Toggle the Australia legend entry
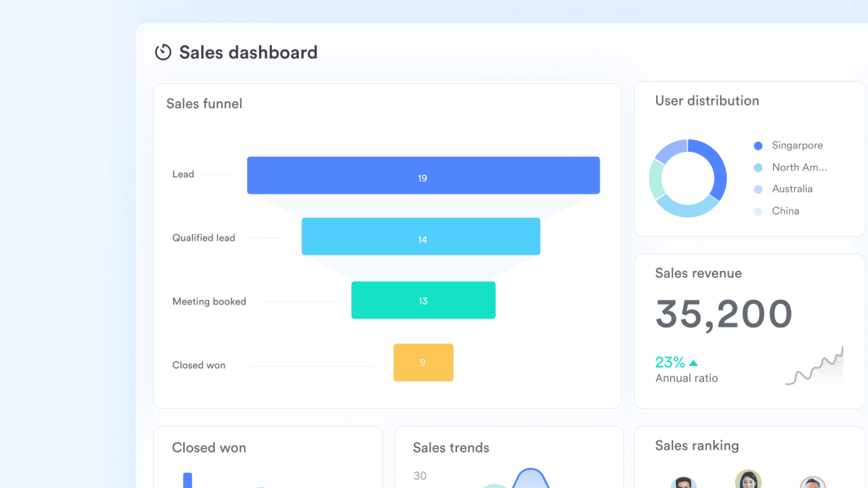The width and height of the screenshot is (868, 488). point(783,189)
